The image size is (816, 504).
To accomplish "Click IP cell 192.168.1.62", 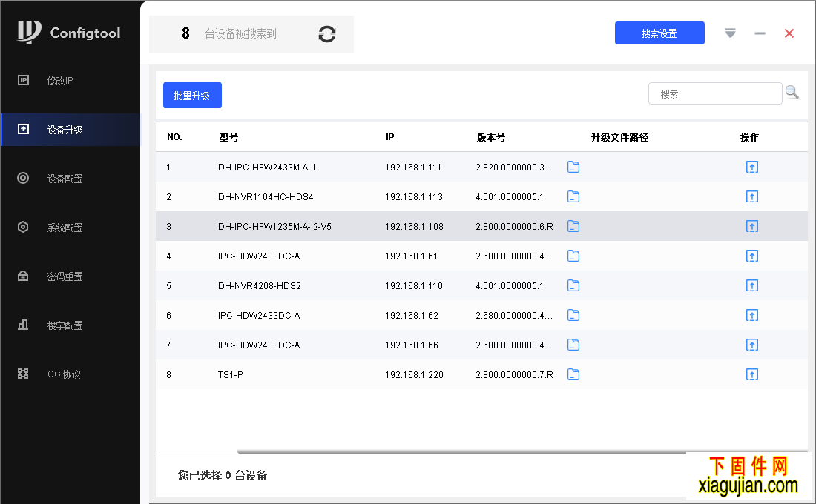I will [412, 316].
